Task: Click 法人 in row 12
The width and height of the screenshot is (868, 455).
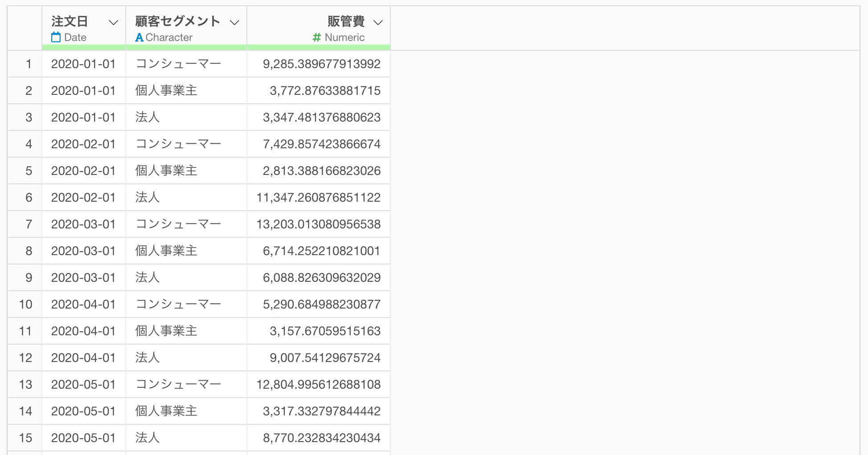Action: (x=147, y=358)
